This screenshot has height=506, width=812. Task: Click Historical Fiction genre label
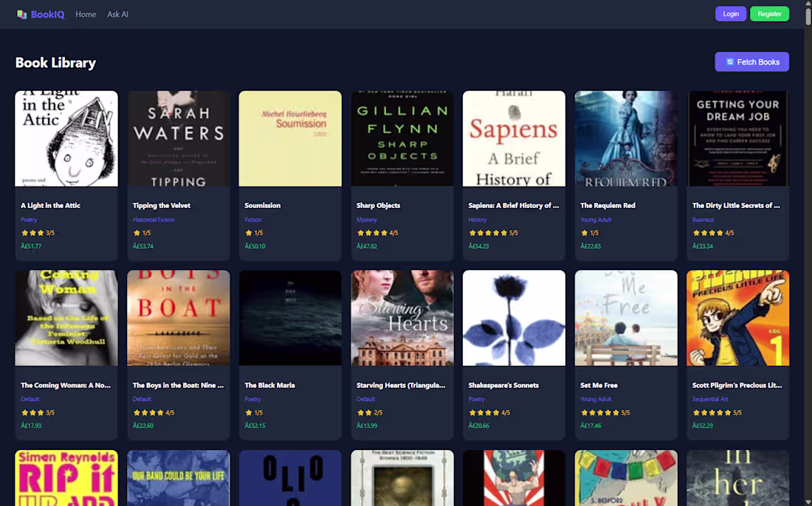pos(154,220)
